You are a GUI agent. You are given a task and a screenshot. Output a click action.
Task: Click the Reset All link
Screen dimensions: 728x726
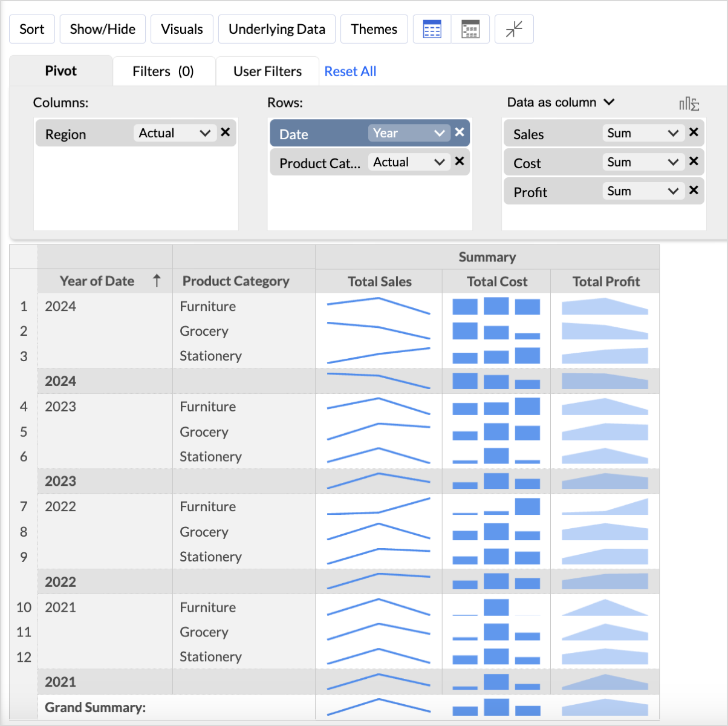point(350,71)
